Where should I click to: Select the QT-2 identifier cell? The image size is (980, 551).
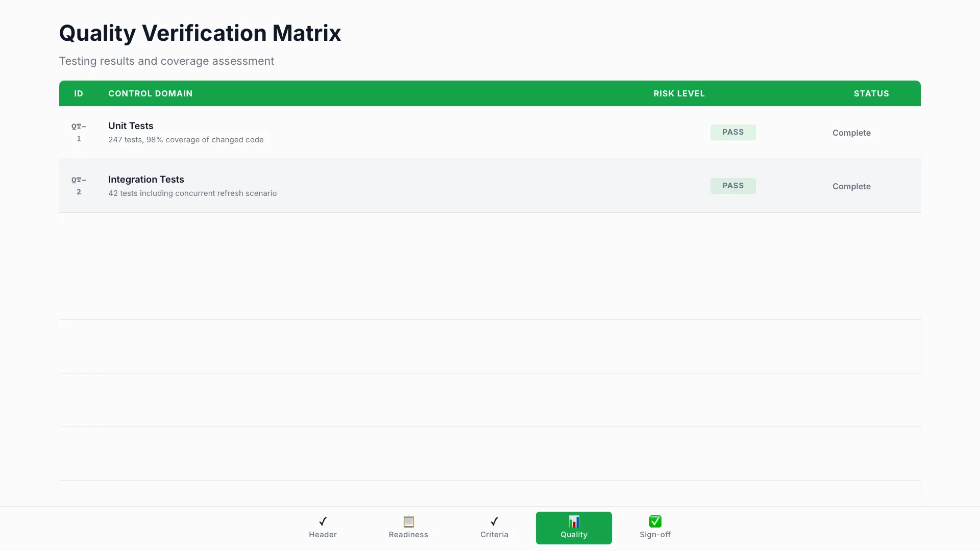tap(79, 186)
